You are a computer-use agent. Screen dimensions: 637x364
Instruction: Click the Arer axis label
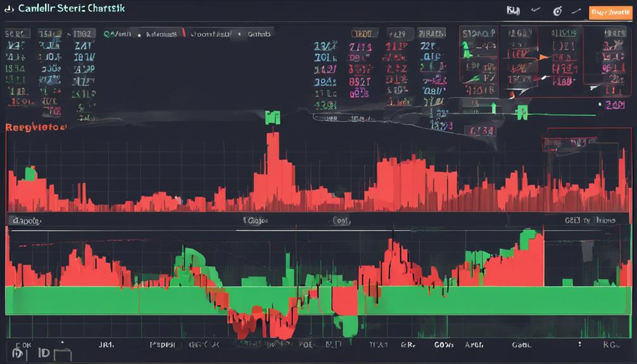click(474, 345)
